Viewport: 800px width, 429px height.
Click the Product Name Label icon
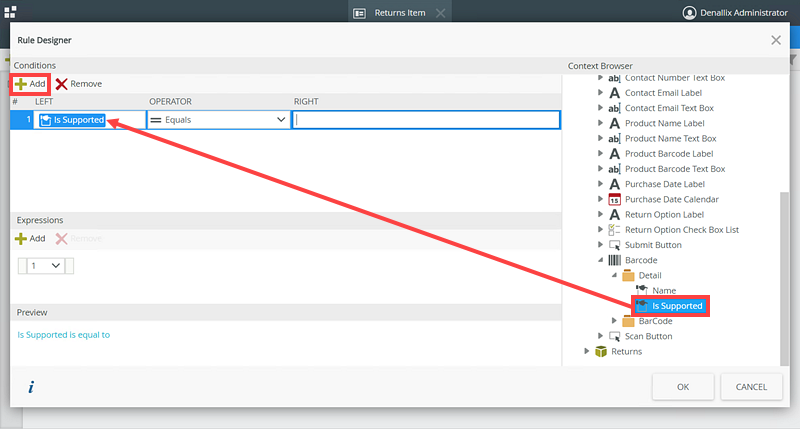coord(614,123)
